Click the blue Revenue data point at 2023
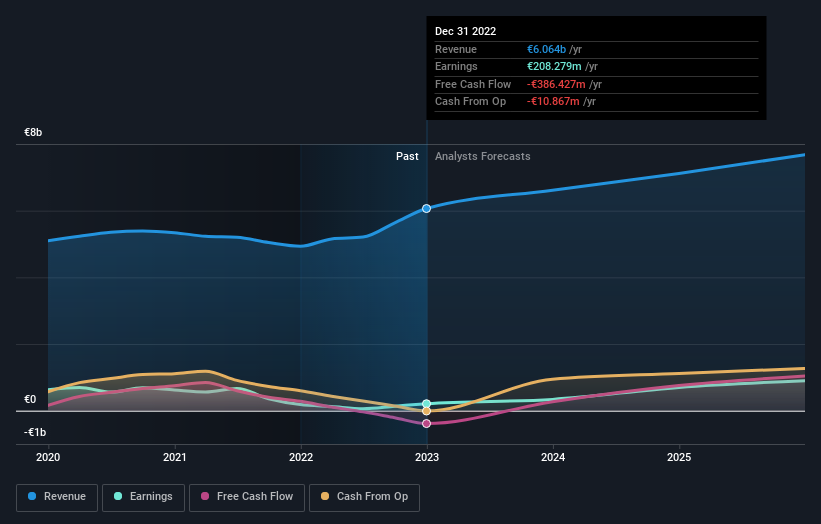821x524 pixels. (426, 208)
